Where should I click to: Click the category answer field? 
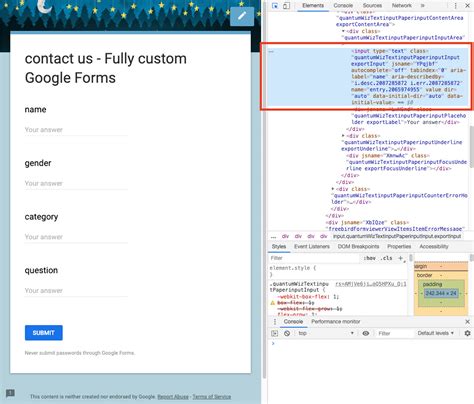point(76,237)
